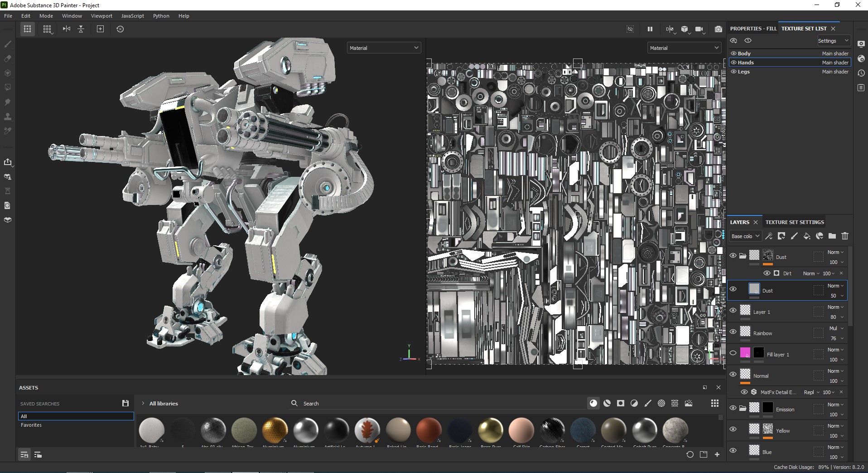Select the Body texture set
868x473 pixels.
click(x=744, y=54)
